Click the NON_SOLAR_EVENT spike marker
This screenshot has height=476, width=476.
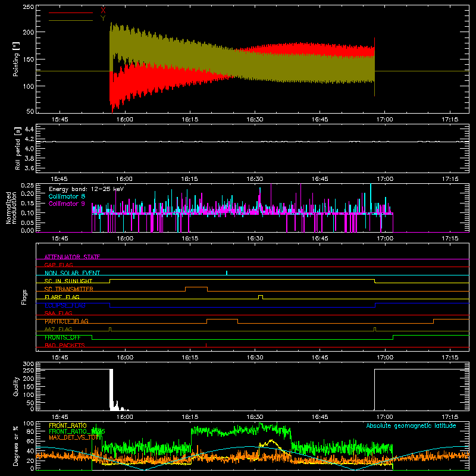pyautogui.click(x=227, y=273)
